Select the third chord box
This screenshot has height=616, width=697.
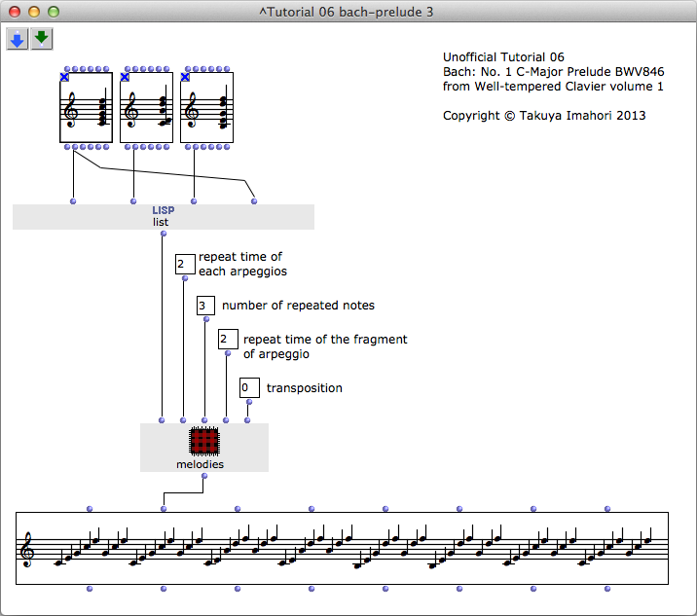coord(209,108)
